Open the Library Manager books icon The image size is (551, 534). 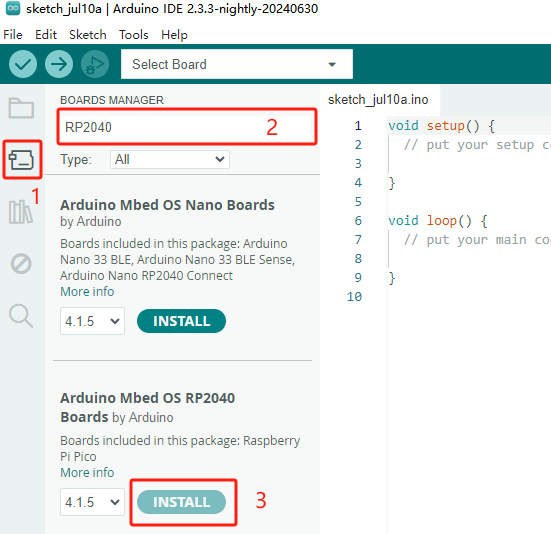[21, 212]
